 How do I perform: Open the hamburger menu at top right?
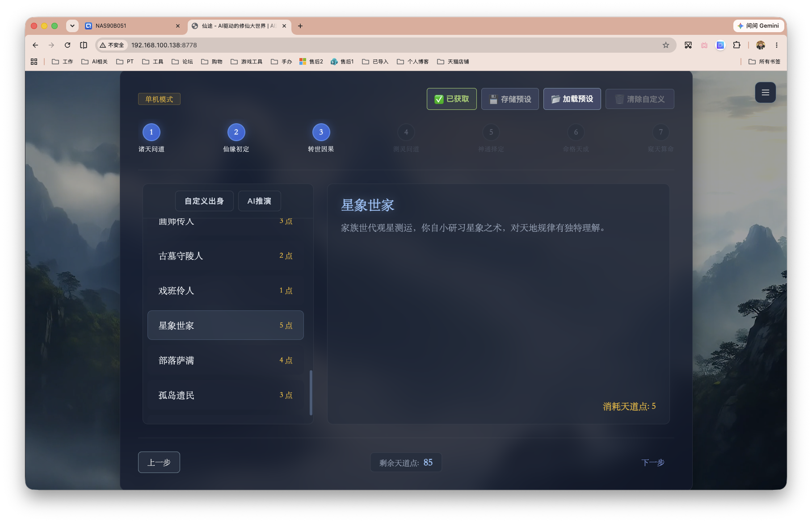[765, 92]
